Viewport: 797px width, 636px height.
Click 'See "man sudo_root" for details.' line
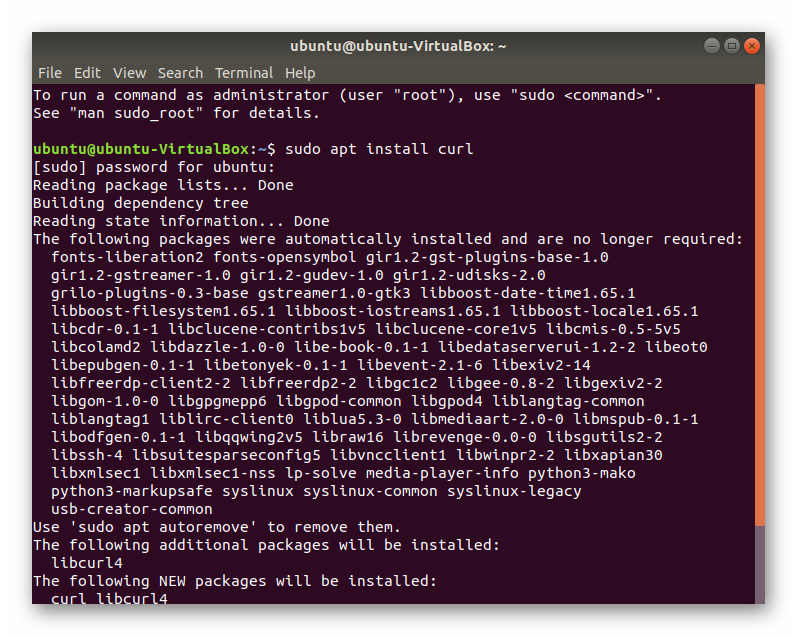(x=176, y=113)
